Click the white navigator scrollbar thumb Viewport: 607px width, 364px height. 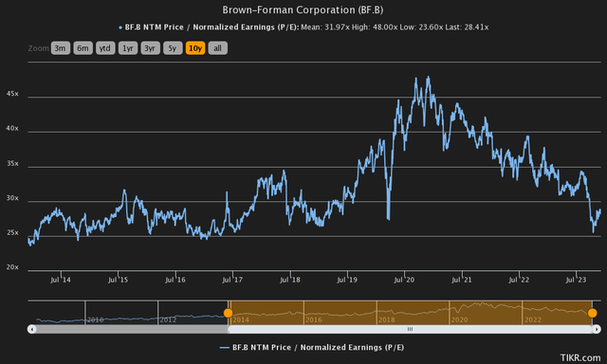[x=410, y=329]
